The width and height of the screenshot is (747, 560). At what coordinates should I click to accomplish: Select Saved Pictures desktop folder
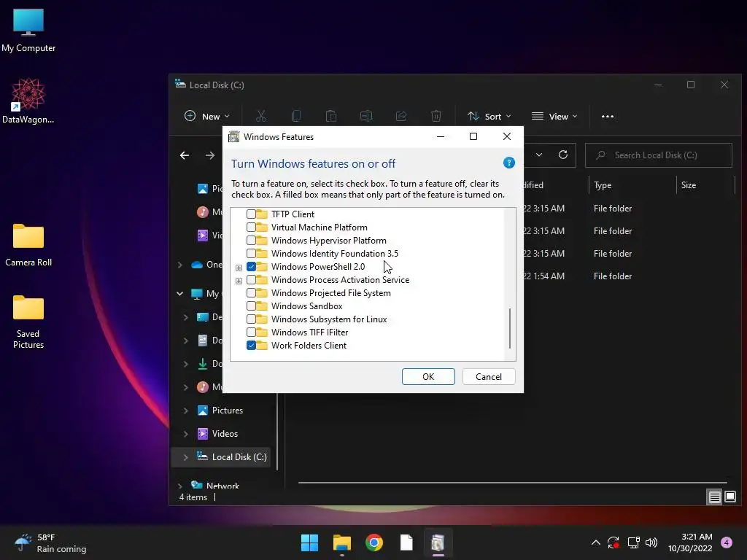click(x=28, y=322)
